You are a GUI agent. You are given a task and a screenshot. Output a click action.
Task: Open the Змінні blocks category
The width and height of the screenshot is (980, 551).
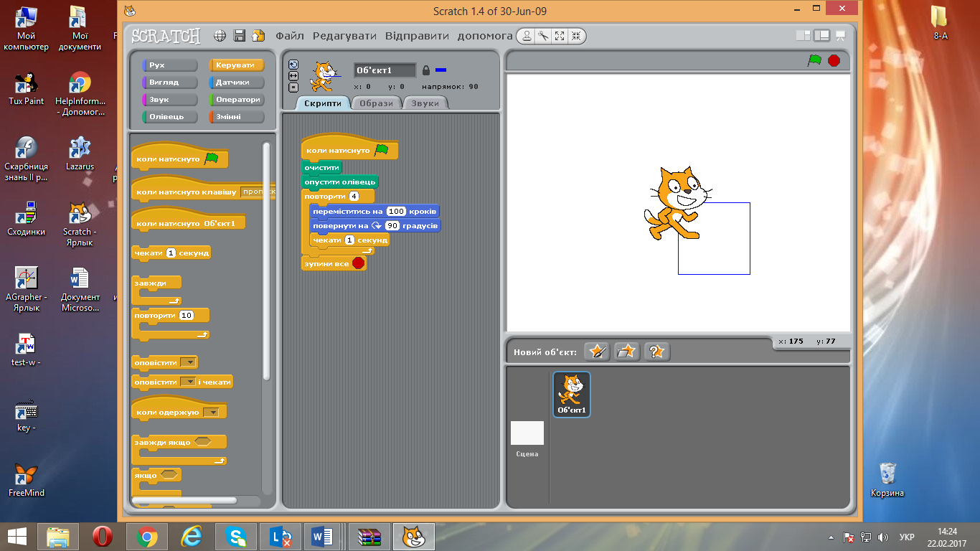tap(237, 117)
